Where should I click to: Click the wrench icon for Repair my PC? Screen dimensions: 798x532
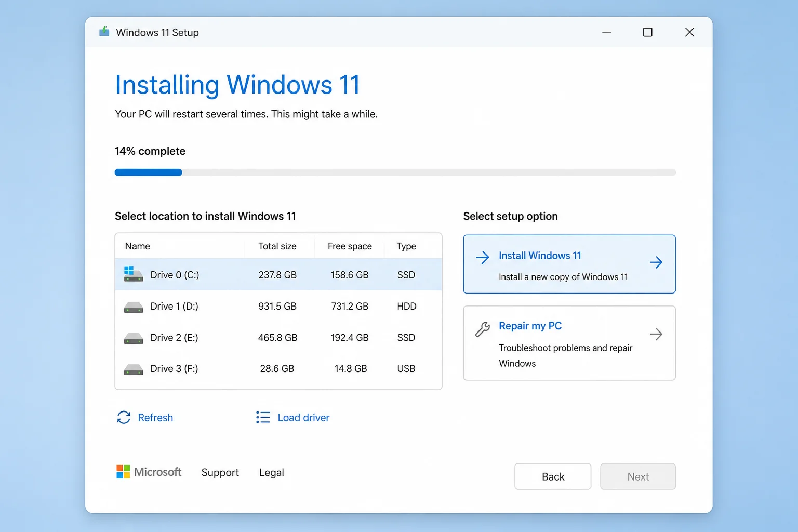tap(483, 329)
